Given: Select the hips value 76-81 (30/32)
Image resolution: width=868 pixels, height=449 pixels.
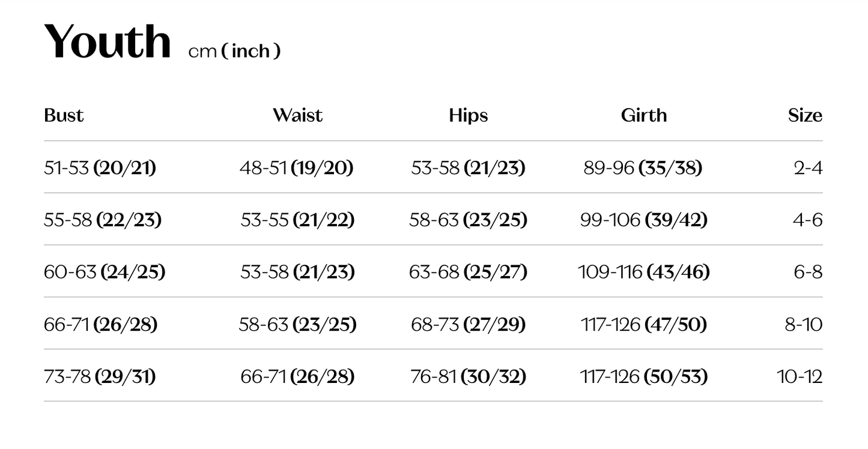Looking at the screenshot, I should click(468, 377).
